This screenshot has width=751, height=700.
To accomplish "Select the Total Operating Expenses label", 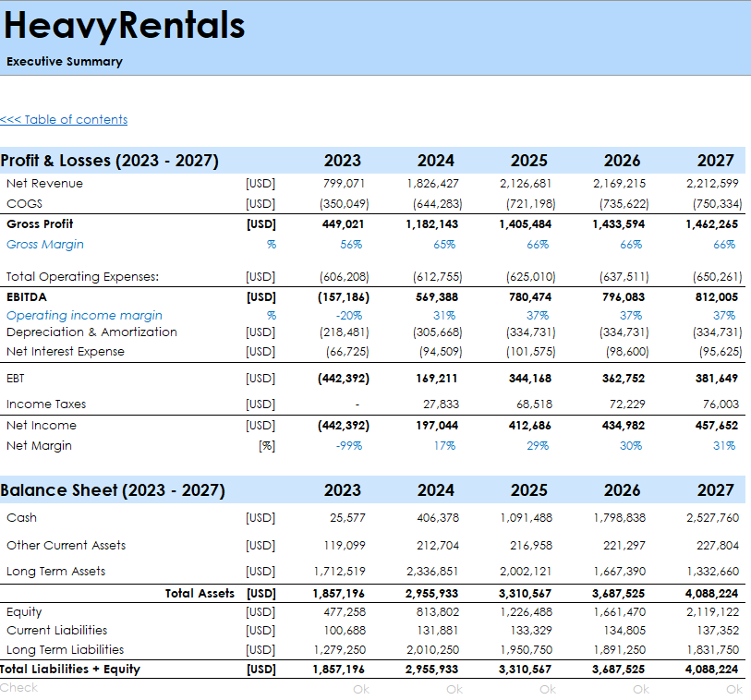I will 82,277.
